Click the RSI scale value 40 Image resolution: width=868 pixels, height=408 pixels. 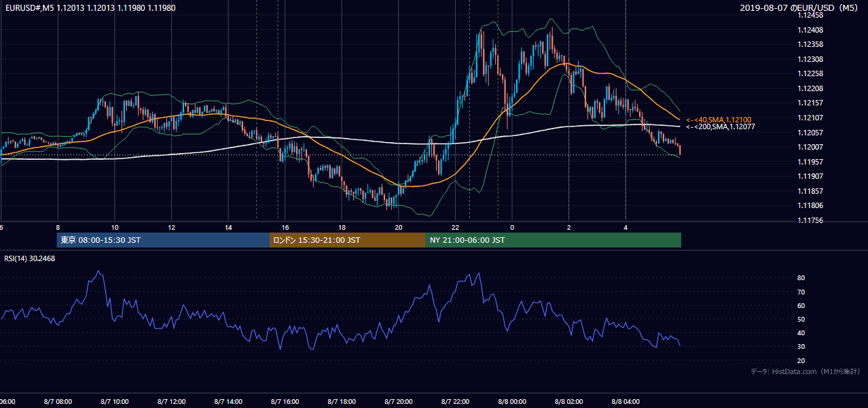[801, 333]
